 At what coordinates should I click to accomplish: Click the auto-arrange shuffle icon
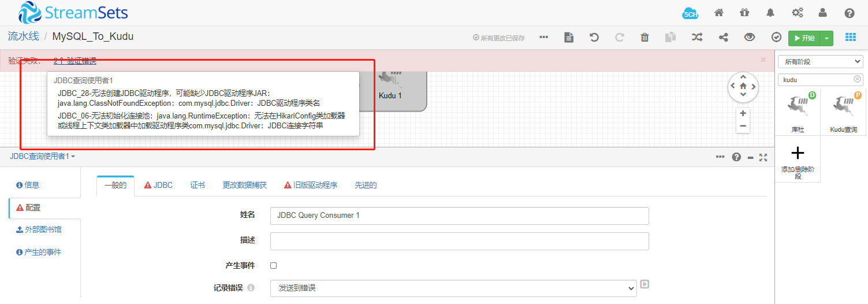[697, 37]
